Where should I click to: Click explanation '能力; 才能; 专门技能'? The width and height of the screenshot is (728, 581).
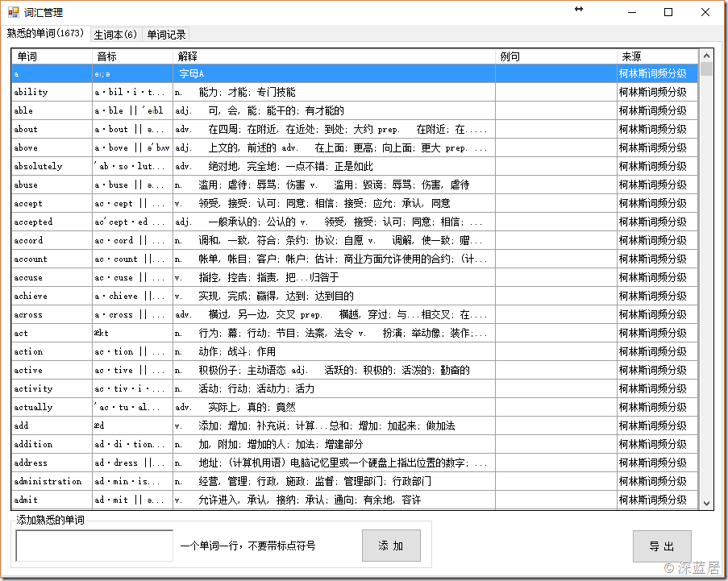(335, 92)
